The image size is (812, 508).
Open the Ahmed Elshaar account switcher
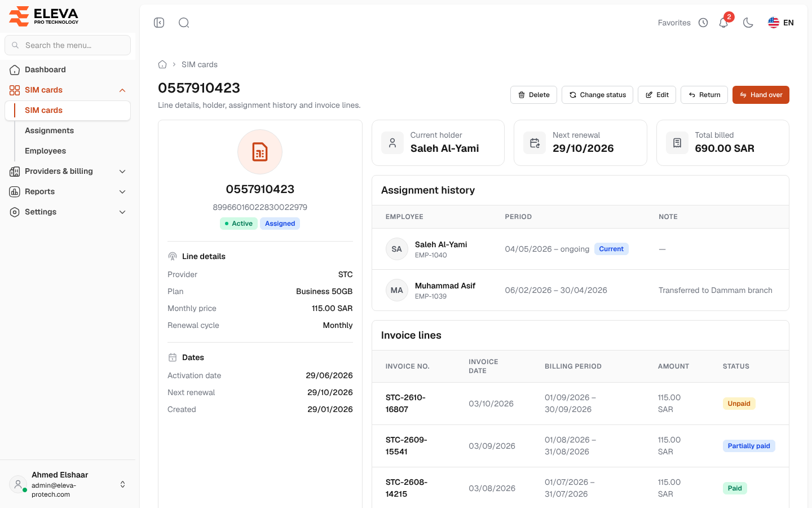(x=68, y=484)
